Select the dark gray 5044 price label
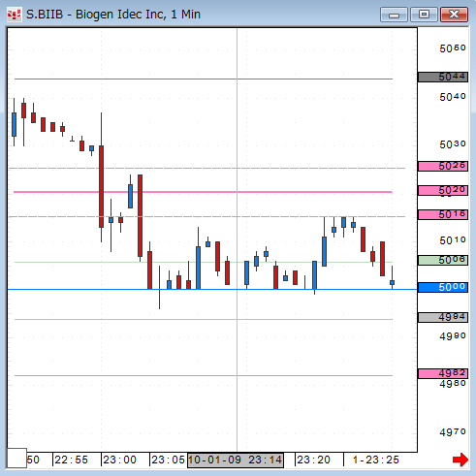 [443, 77]
